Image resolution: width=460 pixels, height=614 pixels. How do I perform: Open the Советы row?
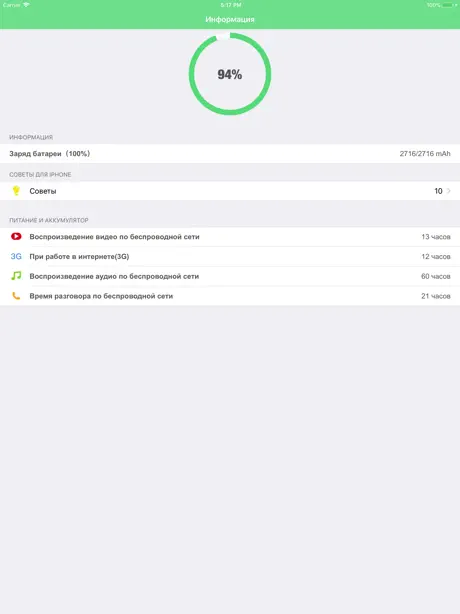(x=230, y=191)
